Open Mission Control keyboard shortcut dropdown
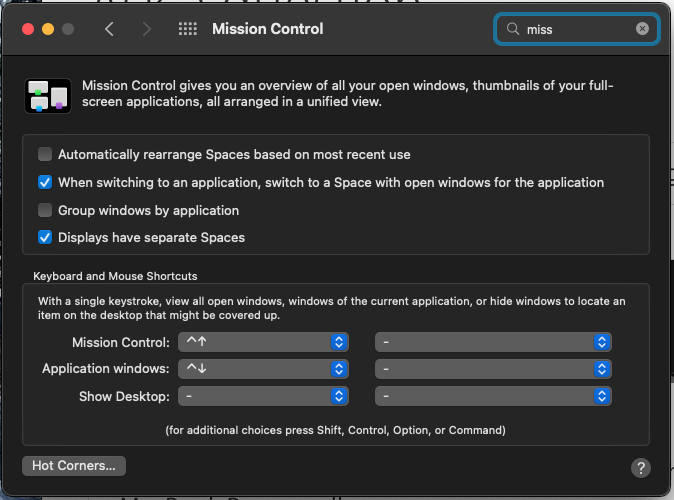This screenshot has width=674, height=500. (x=263, y=342)
